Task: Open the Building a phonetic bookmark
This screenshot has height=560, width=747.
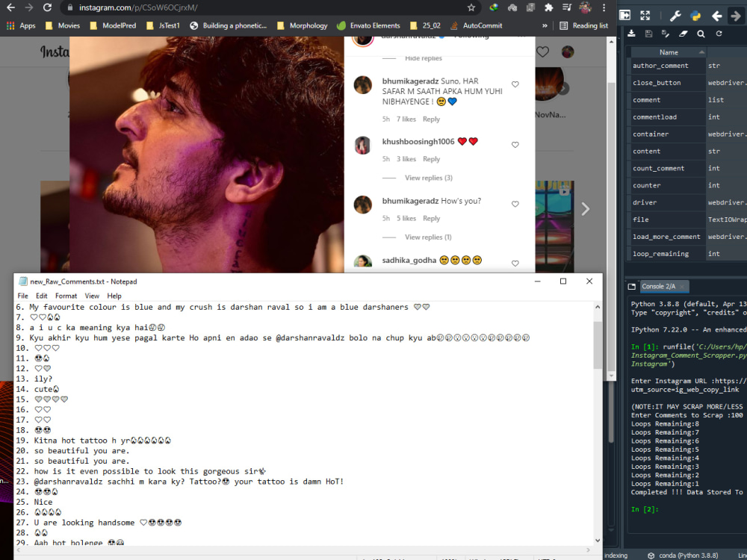Action: [x=228, y=25]
